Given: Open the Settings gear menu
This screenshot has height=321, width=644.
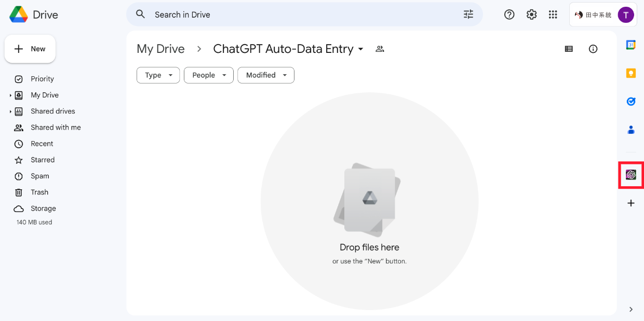Looking at the screenshot, I should tap(531, 15).
